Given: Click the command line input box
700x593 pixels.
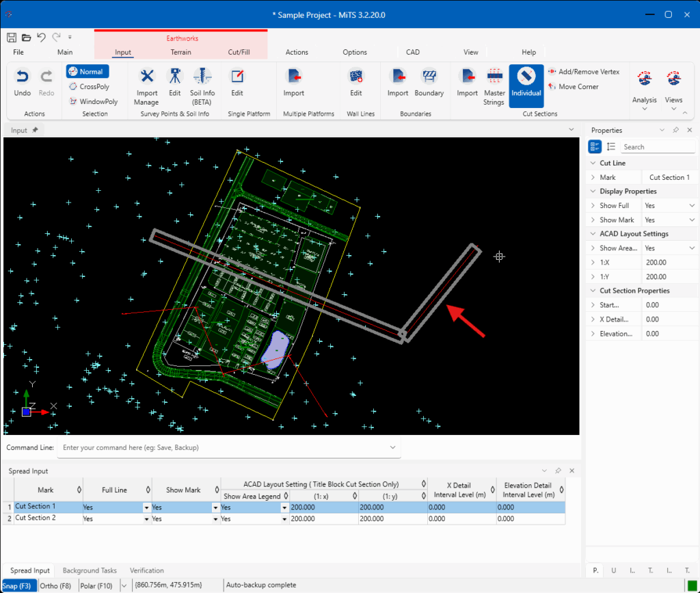Looking at the screenshot, I should tap(229, 447).
